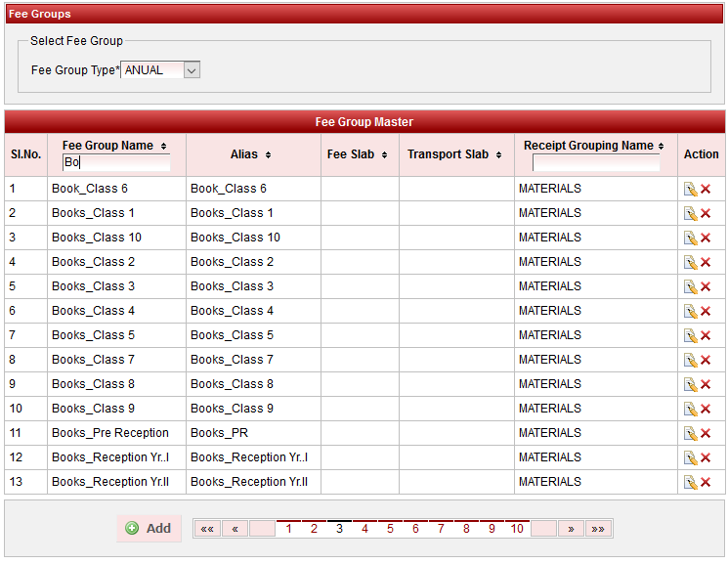Go to page 10

pyautogui.click(x=517, y=529)
